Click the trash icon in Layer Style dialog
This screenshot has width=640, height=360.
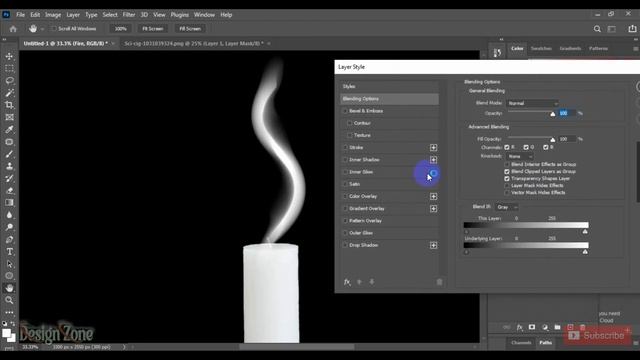439,282
